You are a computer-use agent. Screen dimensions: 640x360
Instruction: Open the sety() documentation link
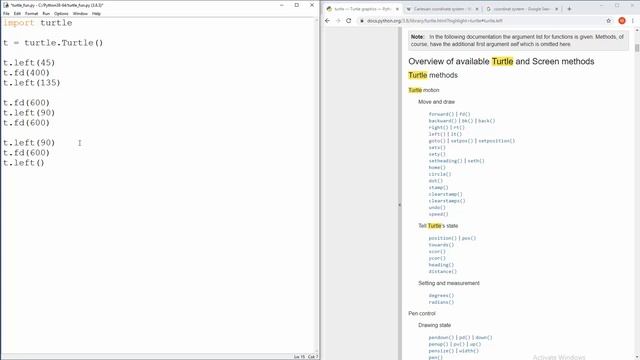[437, 154]
